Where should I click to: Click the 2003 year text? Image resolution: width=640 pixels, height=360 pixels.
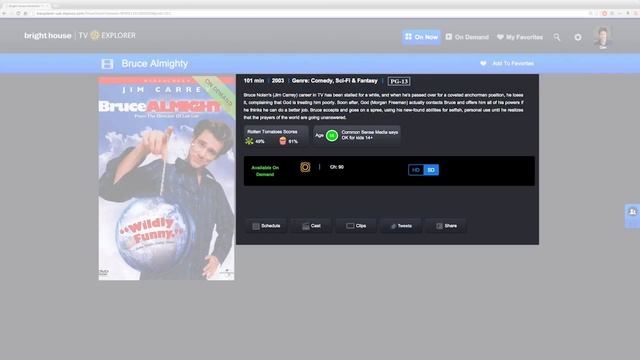(278, 81)
